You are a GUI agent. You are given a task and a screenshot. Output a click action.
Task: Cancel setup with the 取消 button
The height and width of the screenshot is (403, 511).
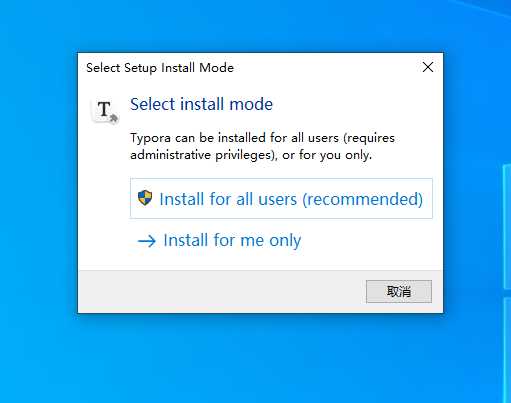(x=399, y=292)
